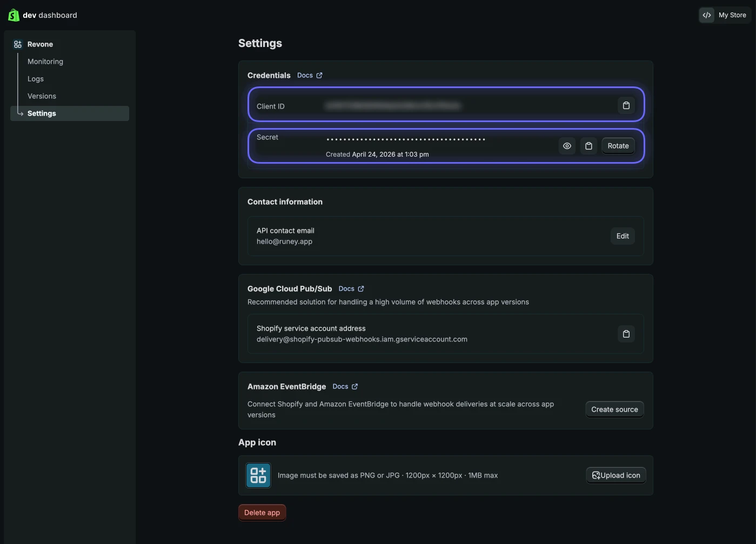The height and width of the screenshot is (544, 756).
Task: Copy the Client ID to clipboard
Action: point(626,105)
